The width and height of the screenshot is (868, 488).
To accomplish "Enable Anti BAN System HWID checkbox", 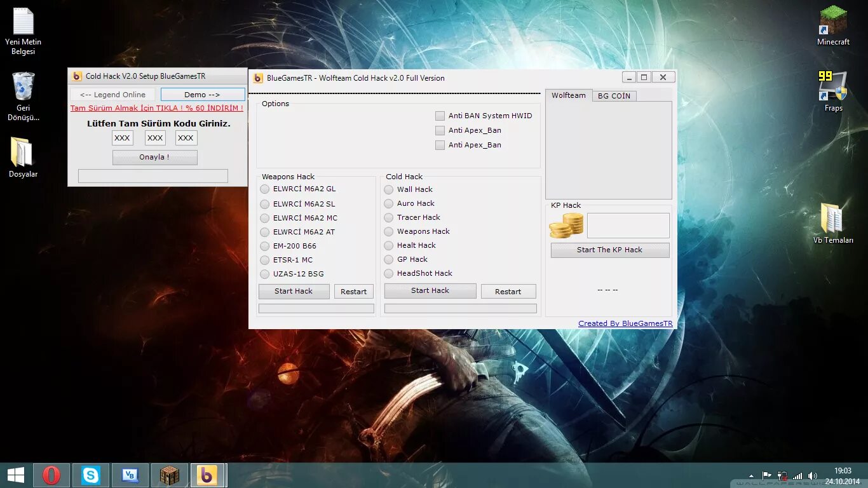I will (440, 116).
